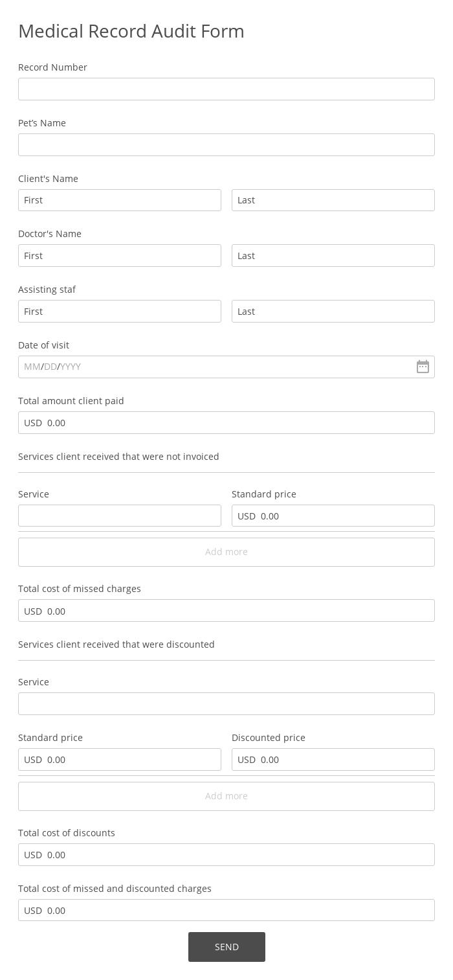453x980 pixels.
Task: Click the Total amount client paid field
Action: (x=226, y=422)
